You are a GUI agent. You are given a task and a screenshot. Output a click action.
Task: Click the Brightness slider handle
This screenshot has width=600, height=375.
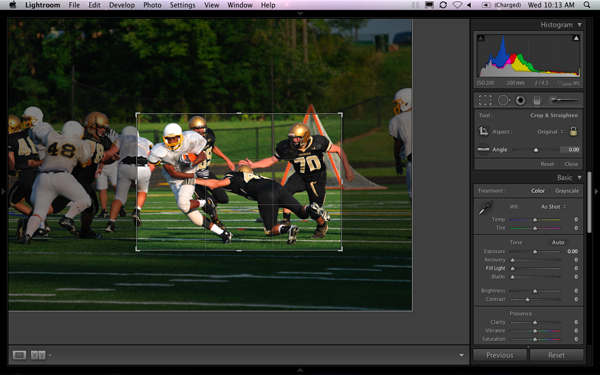click(x=535, y=291)
